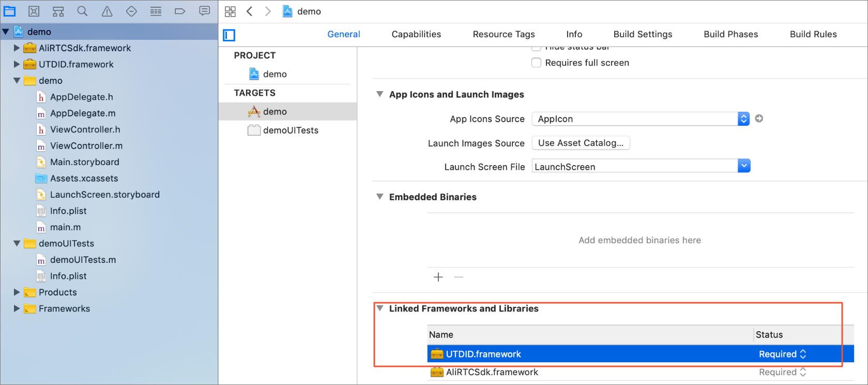Open Info.plist above main.m
Image resolution: width=868 pixels, height=385 pixels.
click(68, 211)
